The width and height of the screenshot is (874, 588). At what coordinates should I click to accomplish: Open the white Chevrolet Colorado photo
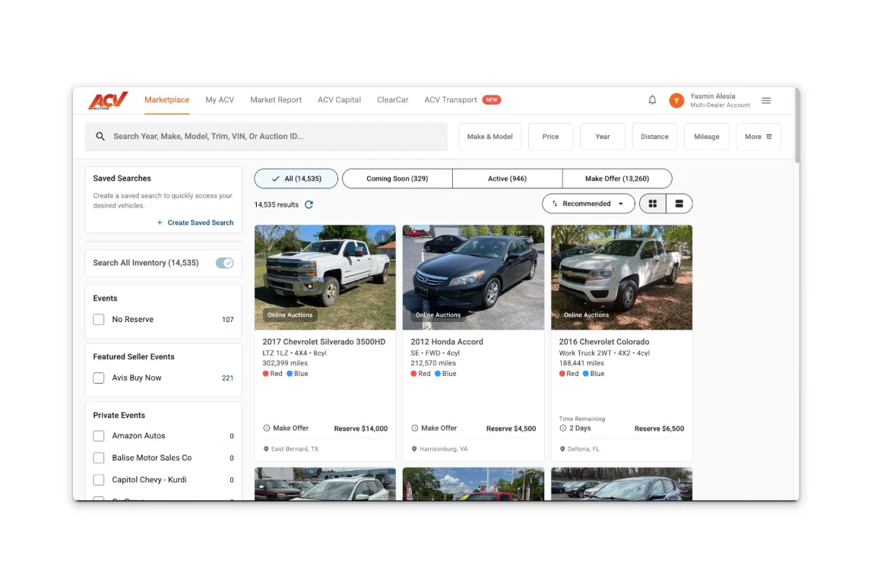[622, 277]
